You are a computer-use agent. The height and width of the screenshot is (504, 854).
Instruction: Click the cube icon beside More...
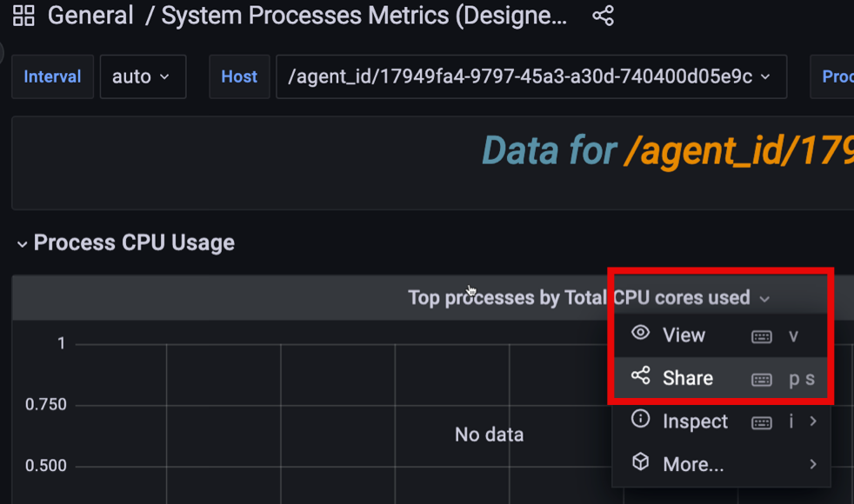pos(641,462)
